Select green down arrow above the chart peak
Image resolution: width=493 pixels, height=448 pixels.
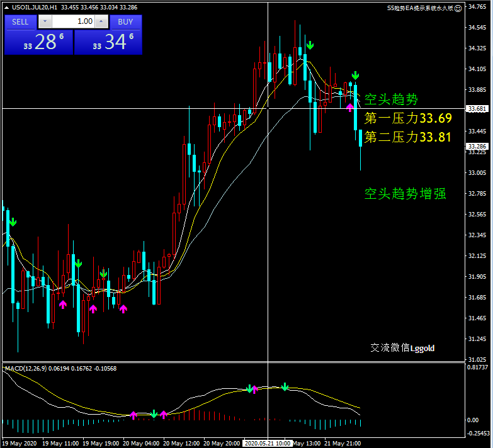tap(310, 45)
